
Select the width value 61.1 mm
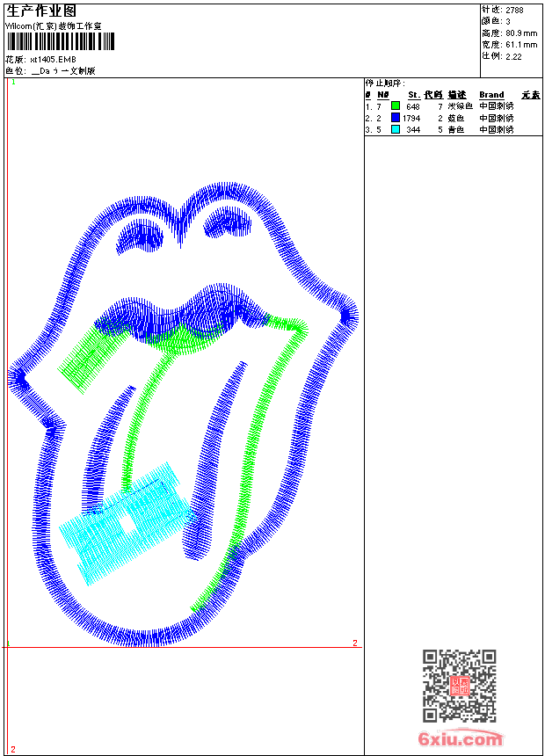(521, 45)
